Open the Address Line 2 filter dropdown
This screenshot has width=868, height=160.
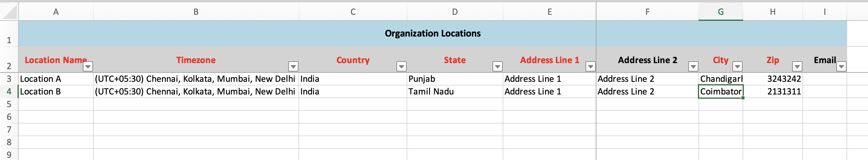coord(693,66)
